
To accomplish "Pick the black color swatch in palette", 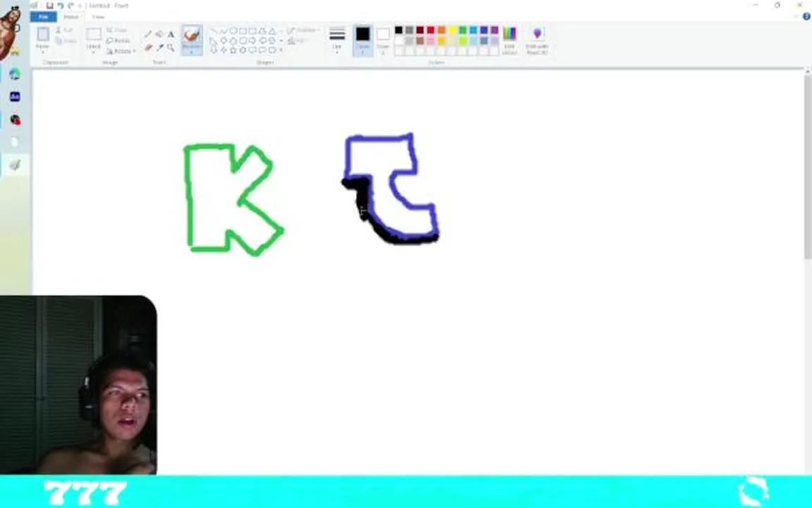I will 399,30.
